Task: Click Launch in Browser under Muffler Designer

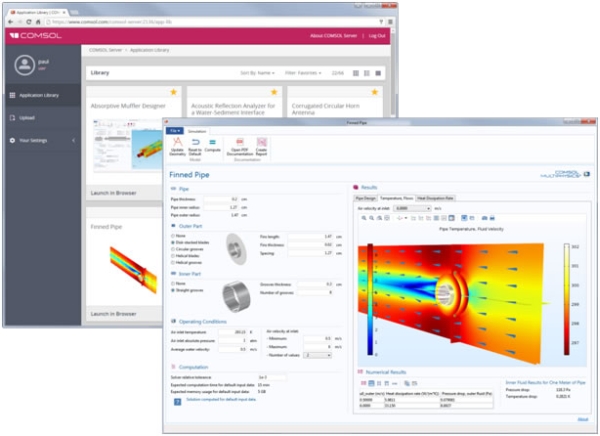Action: click(x=112, y=191)
